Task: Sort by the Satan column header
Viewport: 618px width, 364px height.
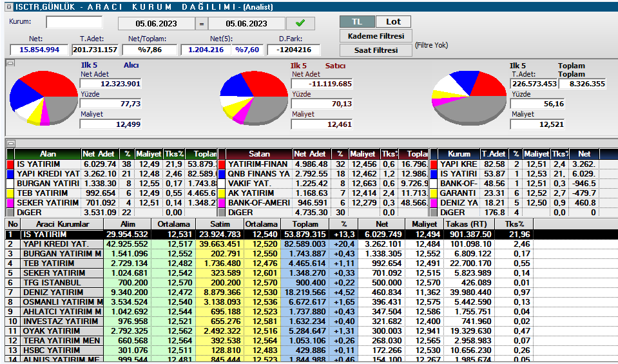Action: click(259, 153)
